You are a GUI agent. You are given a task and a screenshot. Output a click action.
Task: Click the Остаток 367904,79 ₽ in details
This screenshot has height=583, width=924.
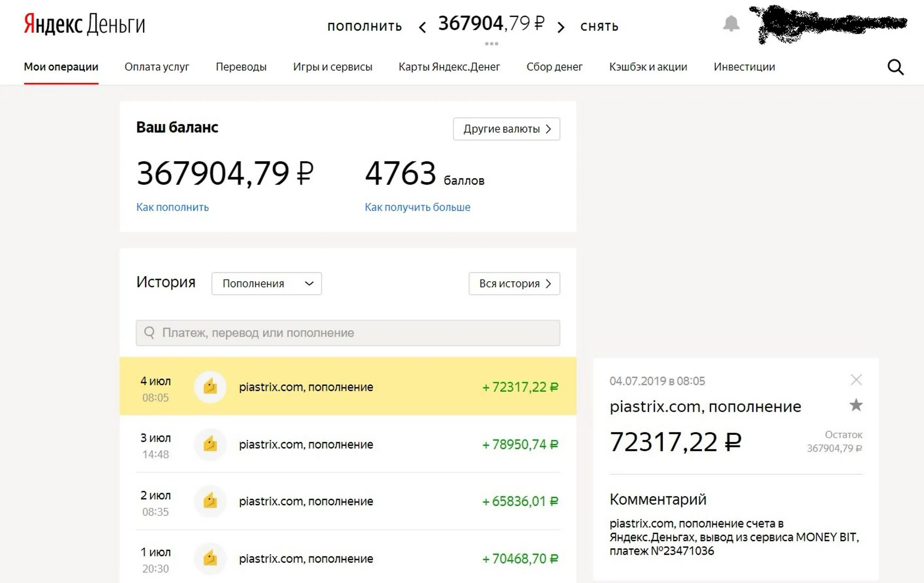point(835,441)
